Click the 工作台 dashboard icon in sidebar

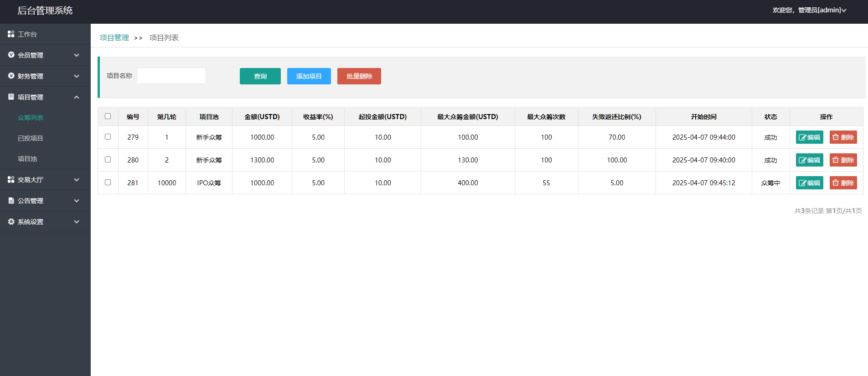11,34
